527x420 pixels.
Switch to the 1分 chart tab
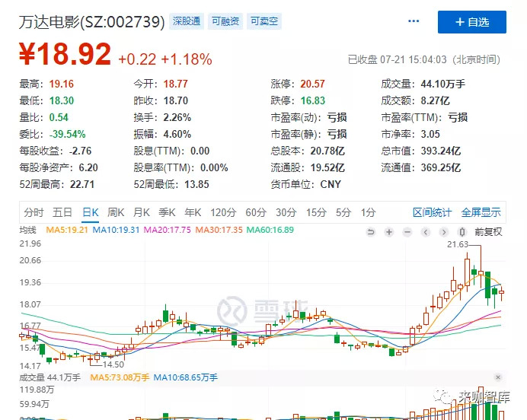368,212
